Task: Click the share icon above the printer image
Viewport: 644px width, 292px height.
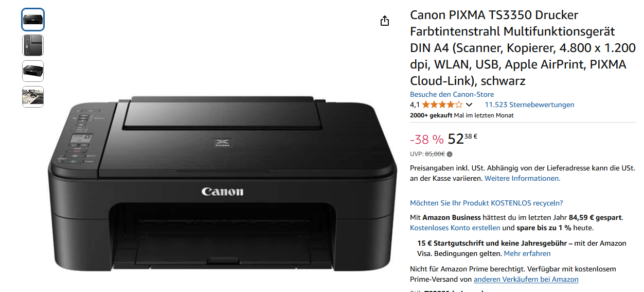Action: click(x=384, y=21)
